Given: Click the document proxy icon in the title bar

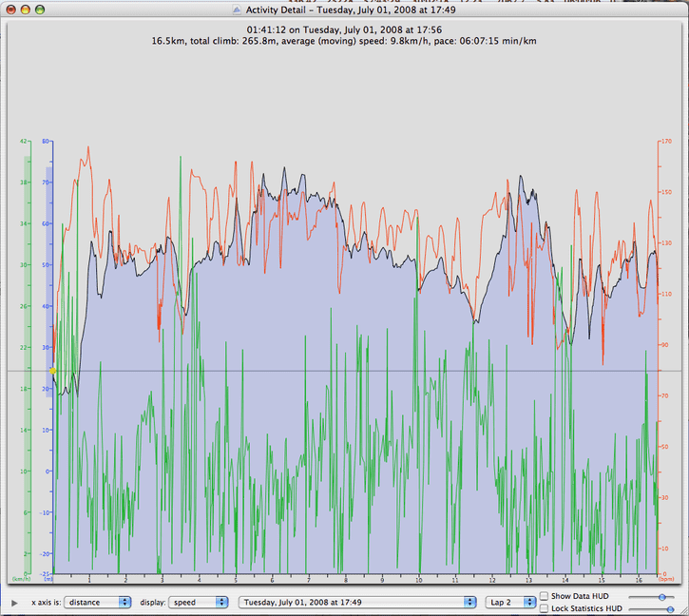Looking at the screenshot, I should (x=237, y=10).
